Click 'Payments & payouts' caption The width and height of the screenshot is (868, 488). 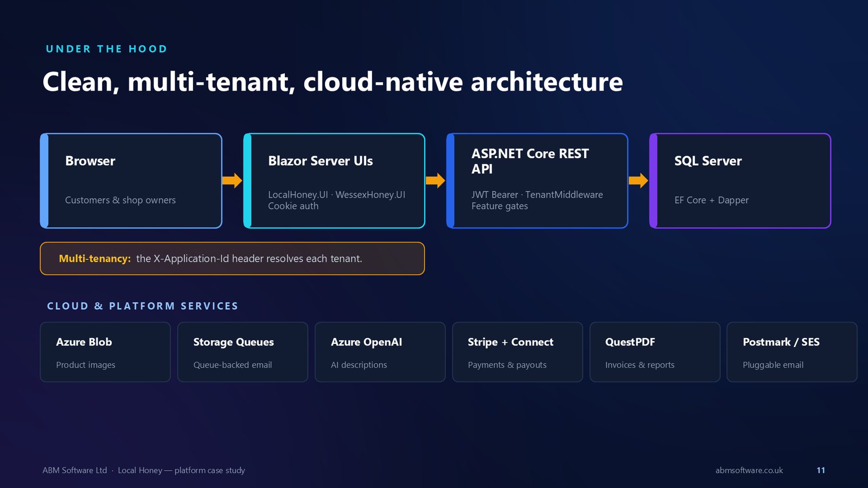507,365
